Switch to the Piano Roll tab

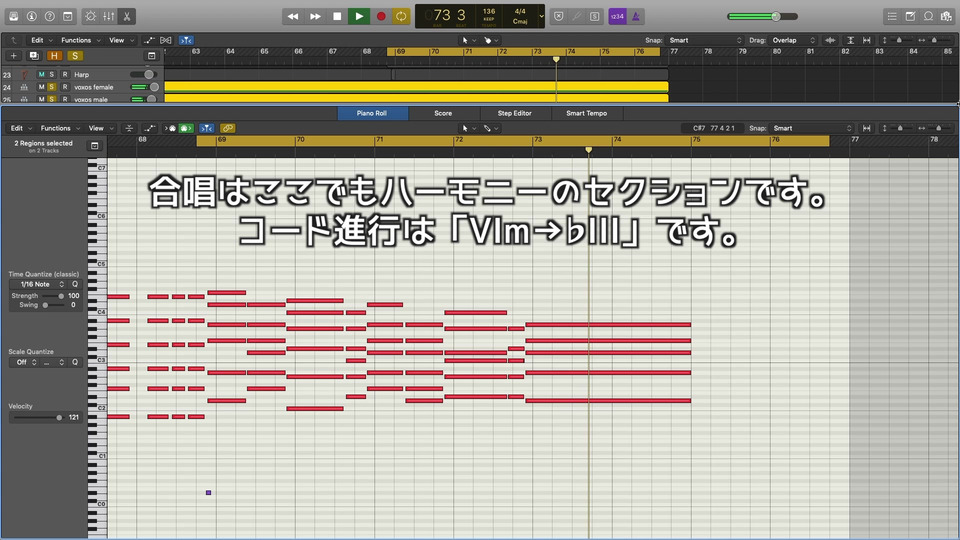pyautogui.click(x=372, y=113)
